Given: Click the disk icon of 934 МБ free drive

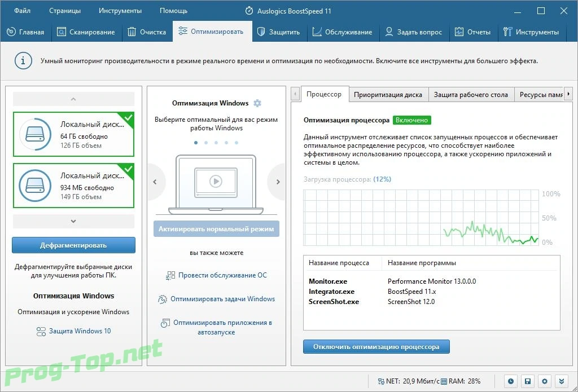Looking at the screenshot, I should point(36,186).
